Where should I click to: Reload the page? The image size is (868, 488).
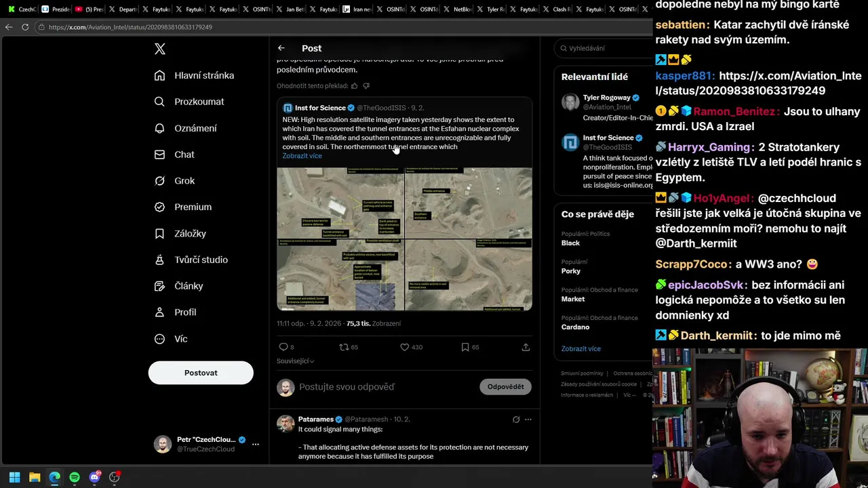[x=25, y=27]
